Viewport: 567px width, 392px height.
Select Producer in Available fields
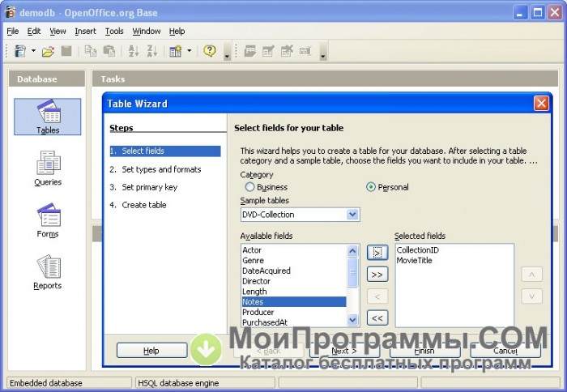[x=294, y=312]
